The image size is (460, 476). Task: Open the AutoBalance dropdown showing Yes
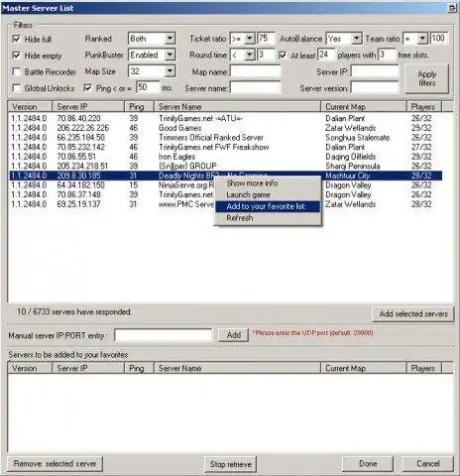[x=344, y=39]
